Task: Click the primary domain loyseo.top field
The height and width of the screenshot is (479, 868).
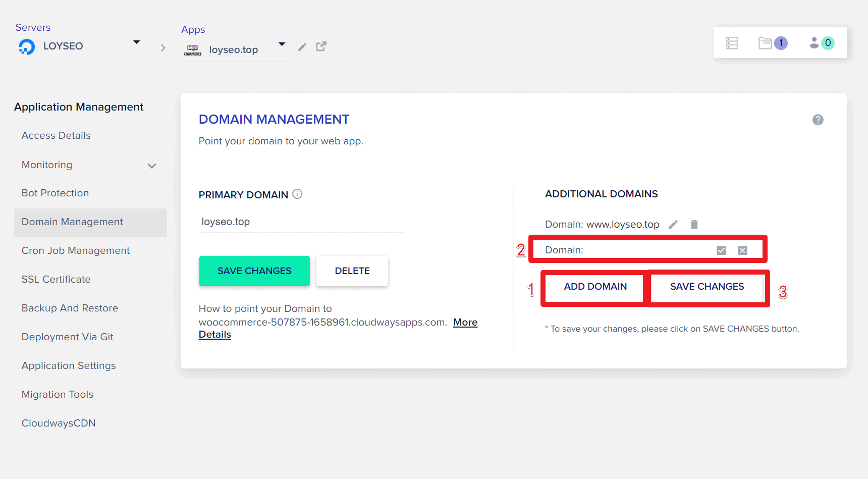Action: point(302,222)
